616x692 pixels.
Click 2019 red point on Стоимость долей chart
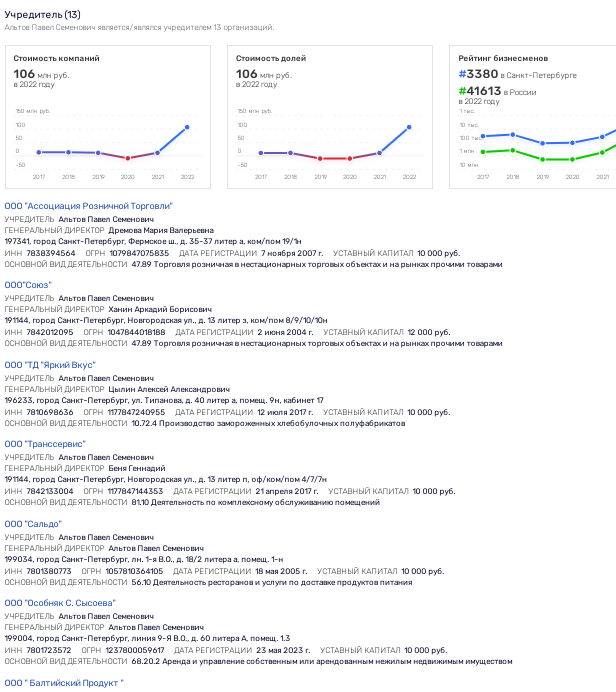[x=320, y=158]
